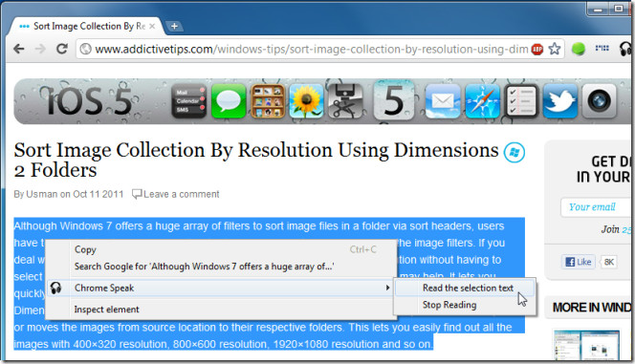Click the 8K Facebook like count
The width and height of the screenshot is (635, 364).
608,263
